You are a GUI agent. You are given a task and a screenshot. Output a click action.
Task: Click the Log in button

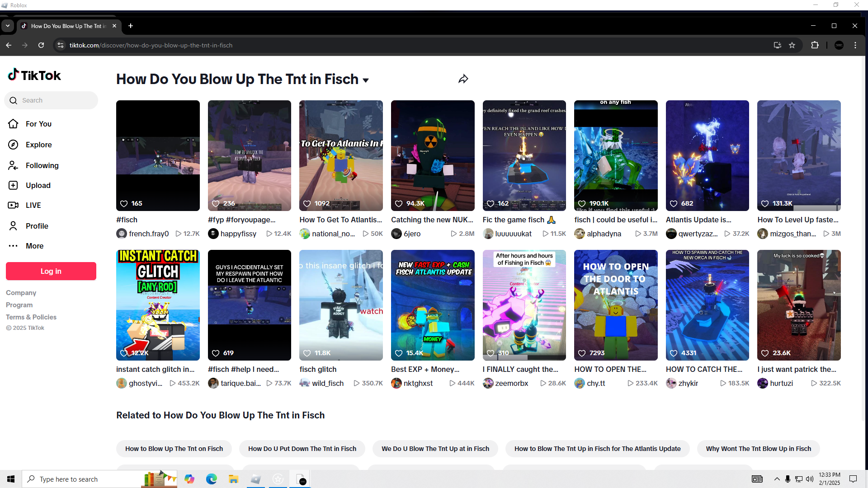(x=51, y=271)
